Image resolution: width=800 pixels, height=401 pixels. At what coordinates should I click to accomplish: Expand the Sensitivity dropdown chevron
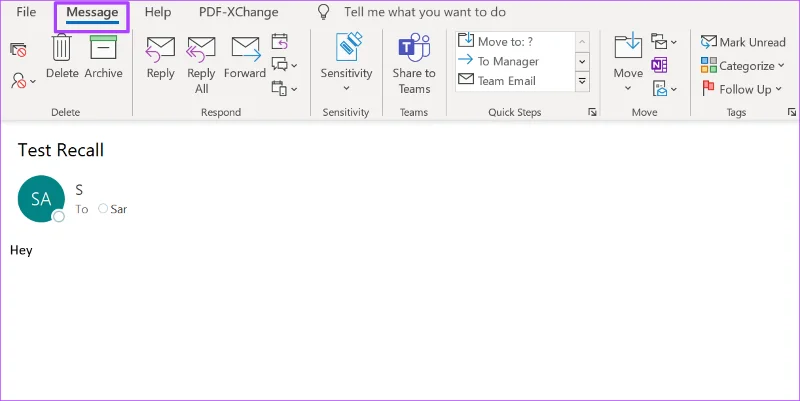346,88
